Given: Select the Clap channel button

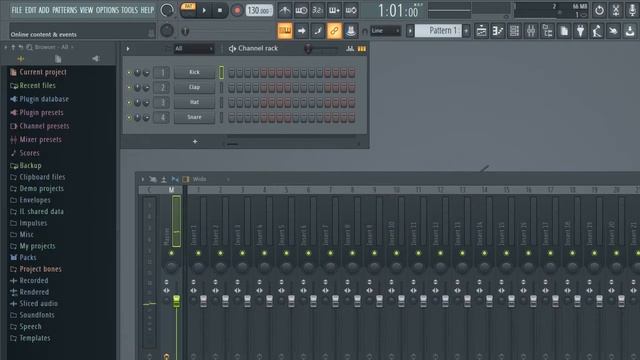Looking at the screenshot, I should pyautogui.click(x=194, y=87).
